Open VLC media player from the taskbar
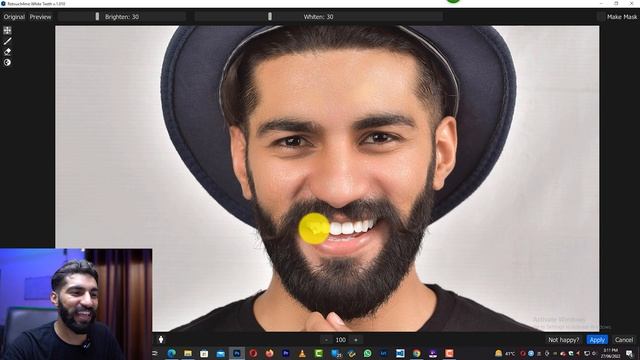Image resolution: width=640 pixels, height=360 pixels. pyautogui.click(x=302, y=353)
